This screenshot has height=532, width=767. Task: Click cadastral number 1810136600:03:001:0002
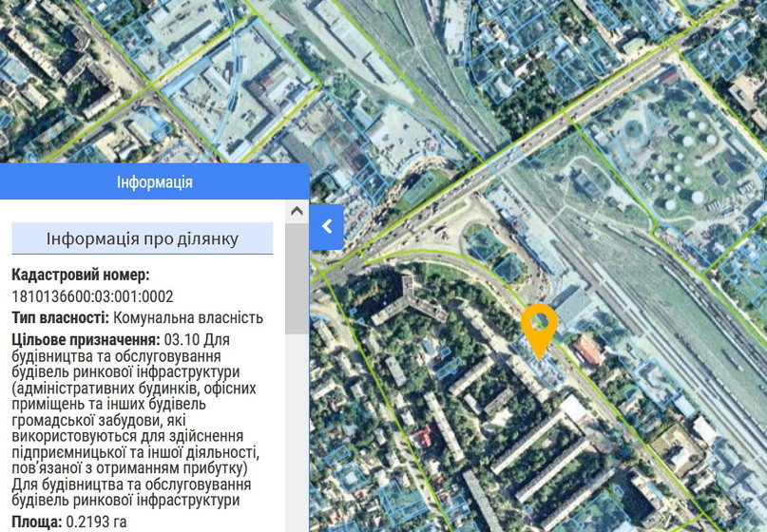pyautogui.click(x=92, y=296)
